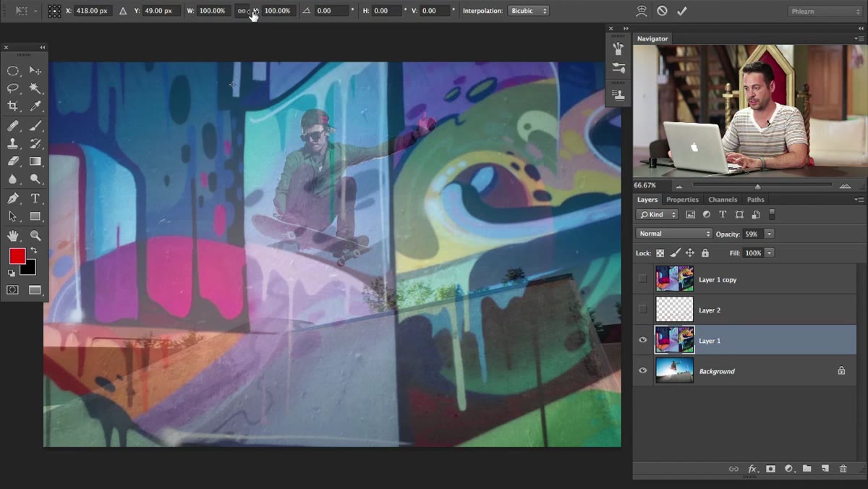Image resolution: width=868 pixels, height=489 pixels.
Task: Click red foreground color swatch
Action: pyautogui.click(x=16, y=255)
